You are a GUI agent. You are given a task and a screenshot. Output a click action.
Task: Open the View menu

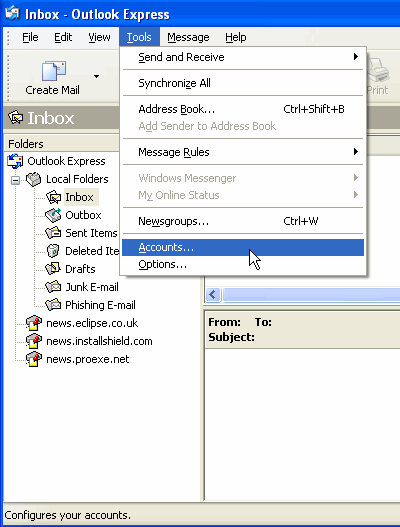click(99, 37)
